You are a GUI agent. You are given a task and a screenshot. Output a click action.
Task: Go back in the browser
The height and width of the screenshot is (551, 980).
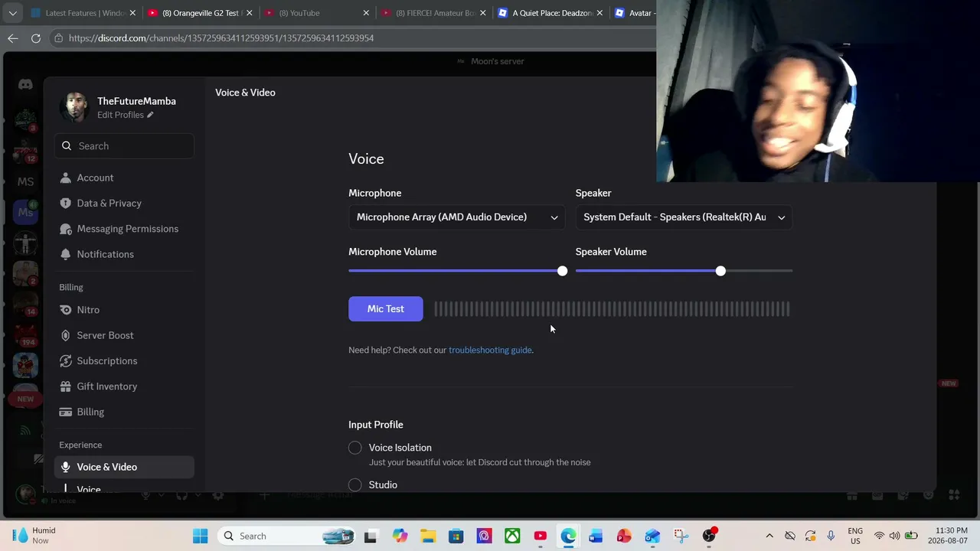click(13, 38)
